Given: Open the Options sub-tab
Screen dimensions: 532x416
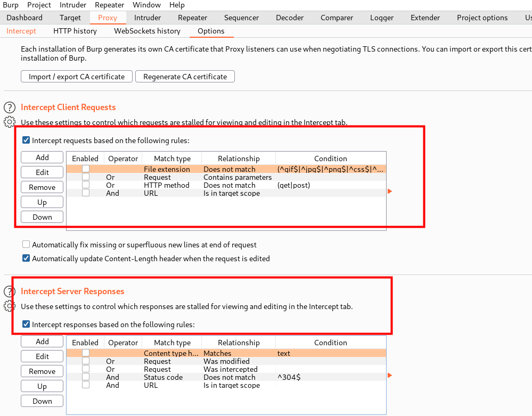Looking at the screenshot, I should (x=211, y=31).
